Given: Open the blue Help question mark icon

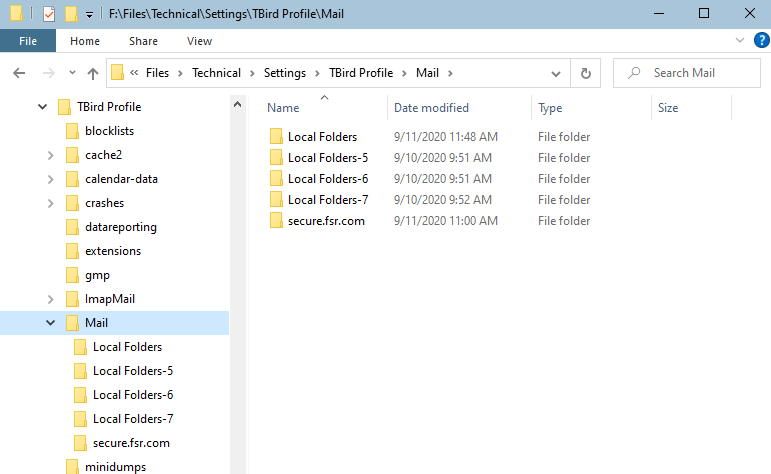Looking at the screenshot, I should (x=761, y=40).
